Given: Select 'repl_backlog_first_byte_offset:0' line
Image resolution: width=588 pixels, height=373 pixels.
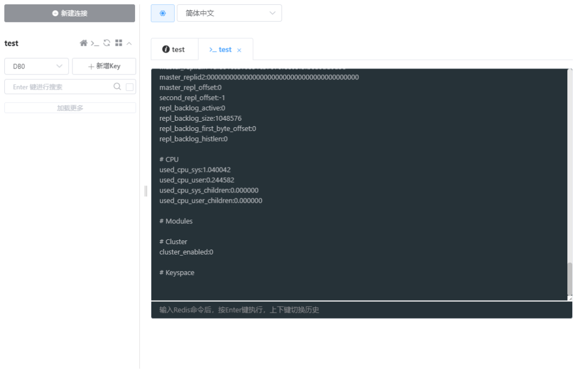Looking at the screenshot, I should 208,128.
